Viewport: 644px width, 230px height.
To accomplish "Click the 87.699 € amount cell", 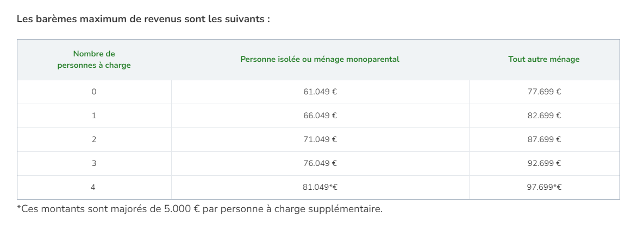I will pyautogui.click(x=544, y=140).
